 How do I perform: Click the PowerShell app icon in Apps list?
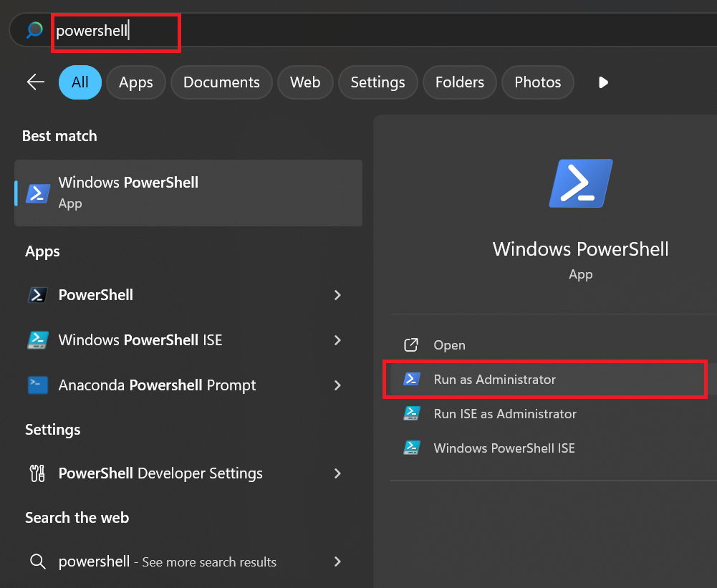pyautogui.click(x=37, y=295)
